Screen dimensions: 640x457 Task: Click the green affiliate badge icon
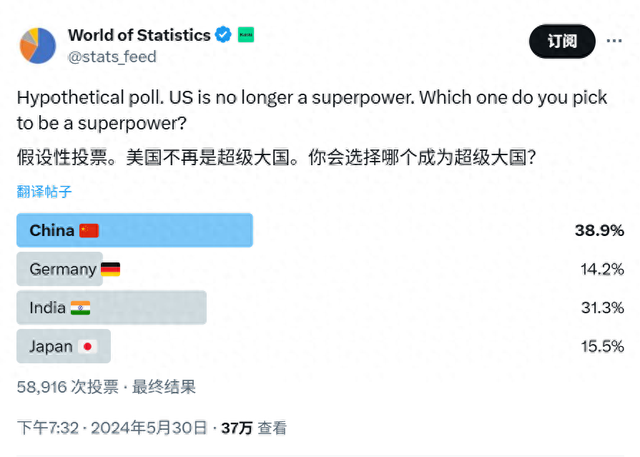[246, 35]
